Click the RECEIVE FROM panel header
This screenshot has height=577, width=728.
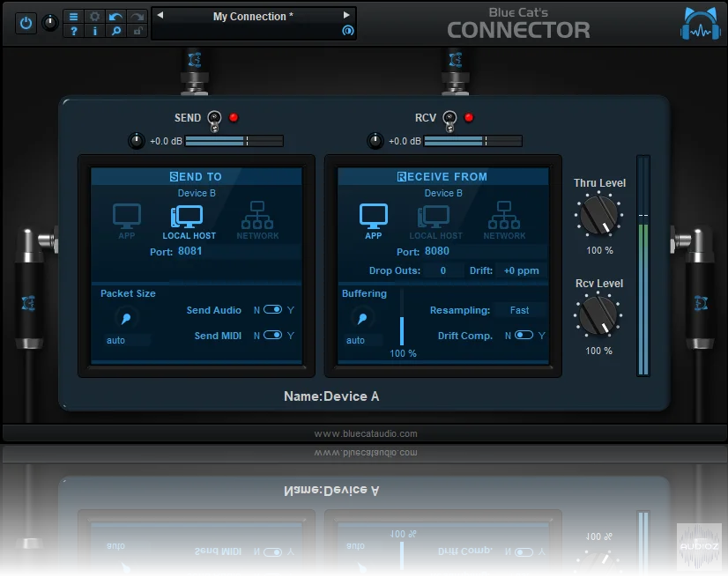point(442,177)
